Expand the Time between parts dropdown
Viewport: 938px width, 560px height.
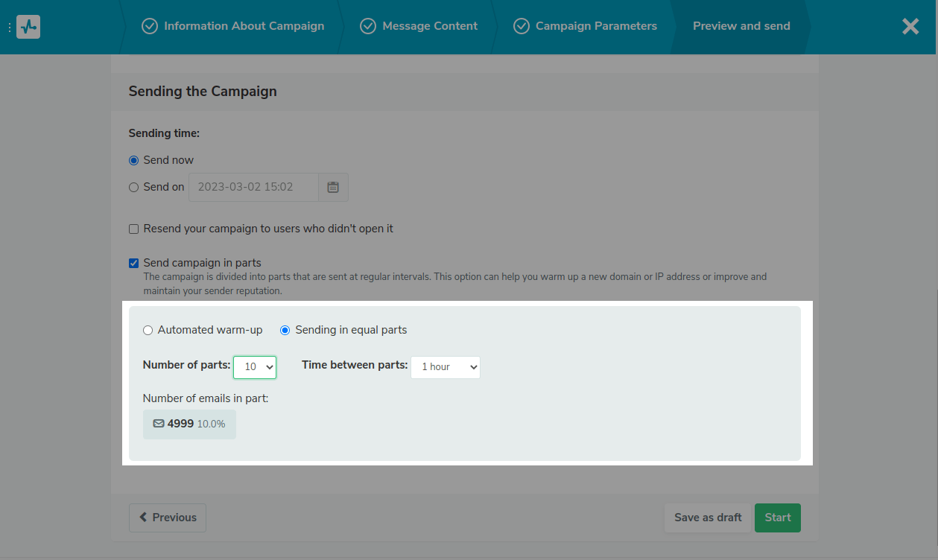pos(446,366)
